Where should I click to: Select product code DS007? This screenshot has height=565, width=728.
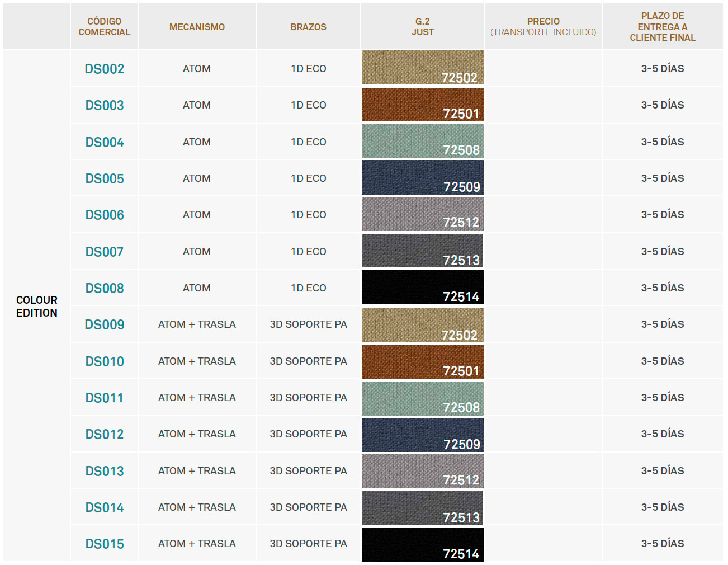(x=105, y=252)
